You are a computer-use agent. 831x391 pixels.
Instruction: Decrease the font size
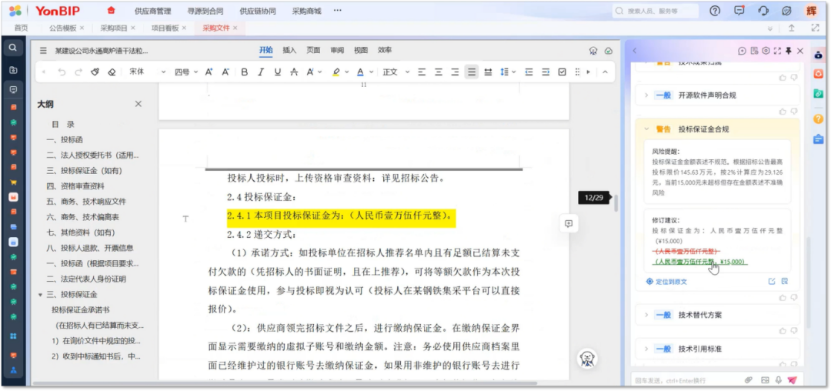tap(225, 72)
